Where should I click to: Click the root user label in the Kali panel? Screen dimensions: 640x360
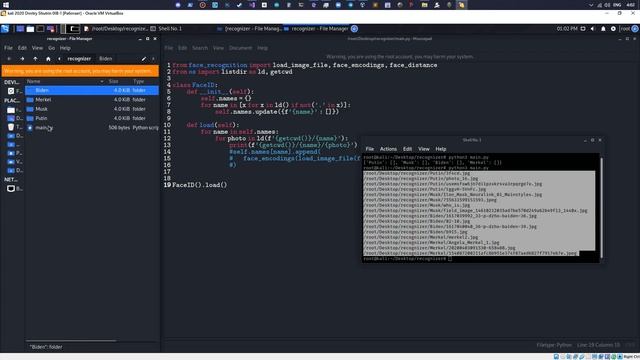(625, 29)
